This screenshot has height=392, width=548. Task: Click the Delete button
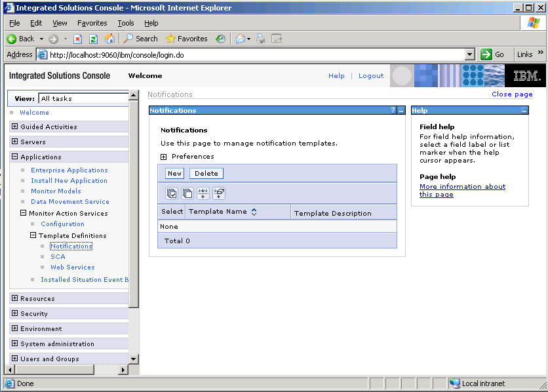206,173
